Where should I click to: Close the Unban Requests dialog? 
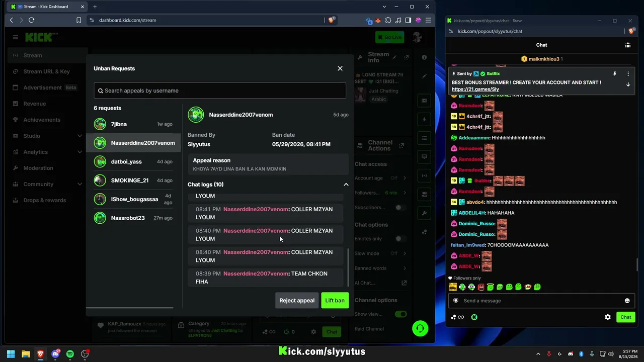tap(340, 68)
